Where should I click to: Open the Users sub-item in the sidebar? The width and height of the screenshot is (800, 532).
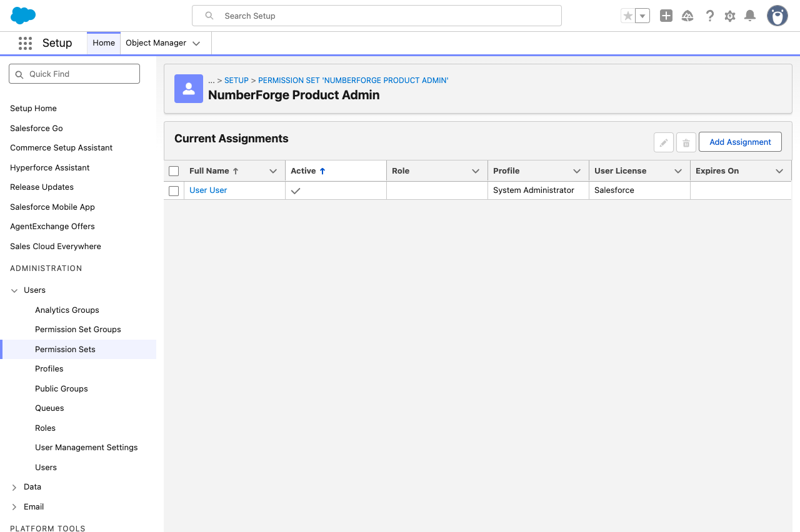click(46, 468)
